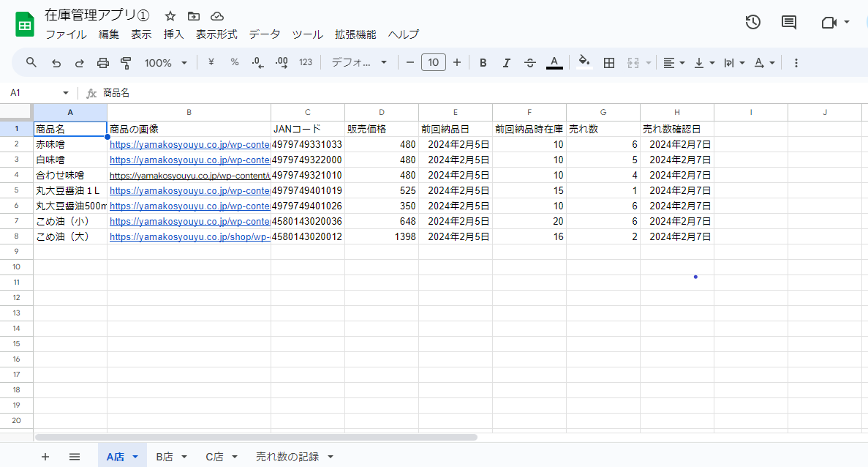Image resolution: width=868 pixels, height=467 pixels.
Task: Increase decimal places
Action: pyautogui.click(x=282, y=63)
